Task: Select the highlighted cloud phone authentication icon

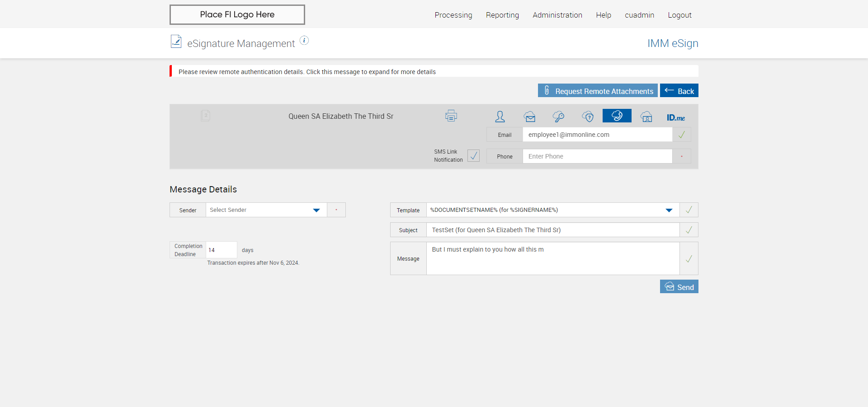Action: [617, 116]
